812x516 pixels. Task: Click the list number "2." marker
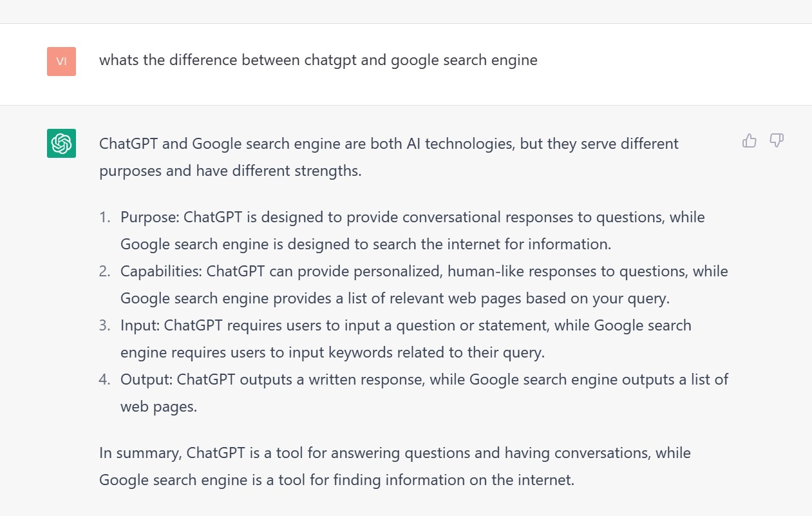pos(105,271)
